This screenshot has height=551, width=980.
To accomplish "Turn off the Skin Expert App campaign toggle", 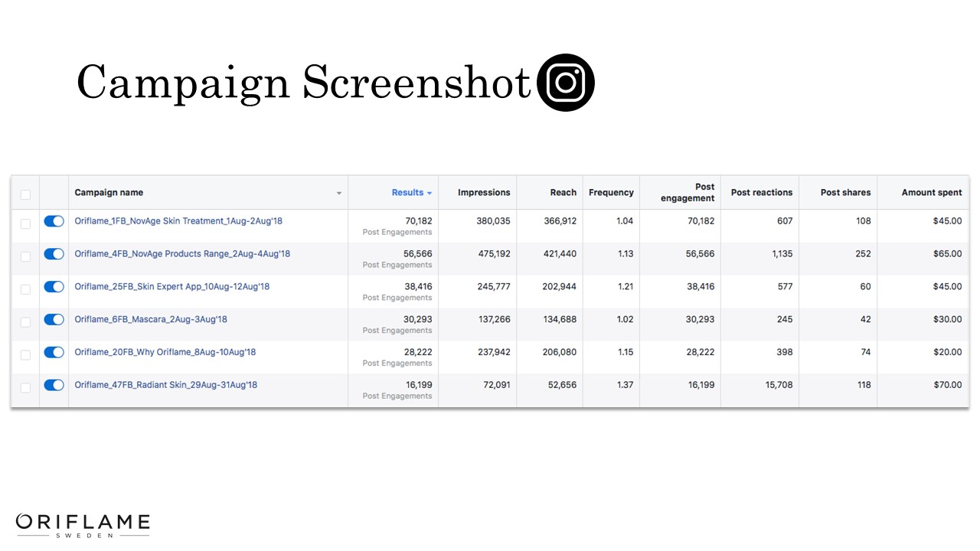I will (x=54, y=287).
